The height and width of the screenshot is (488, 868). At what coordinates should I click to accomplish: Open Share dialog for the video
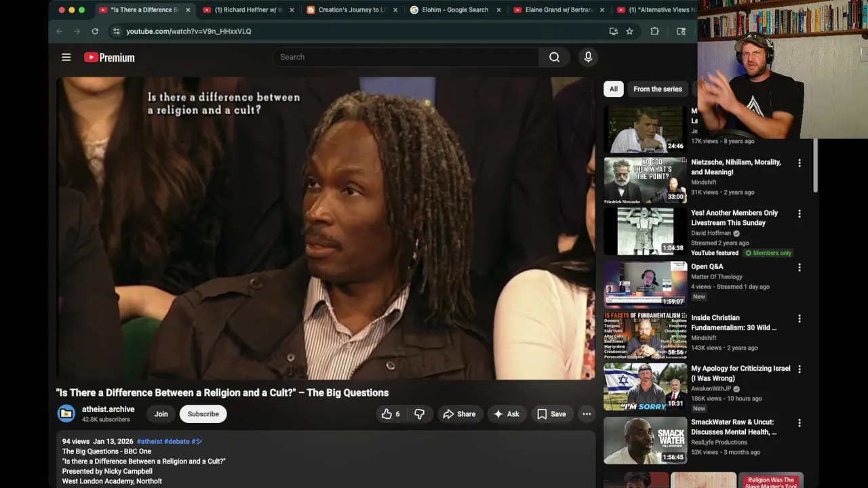tap(459, 414)
